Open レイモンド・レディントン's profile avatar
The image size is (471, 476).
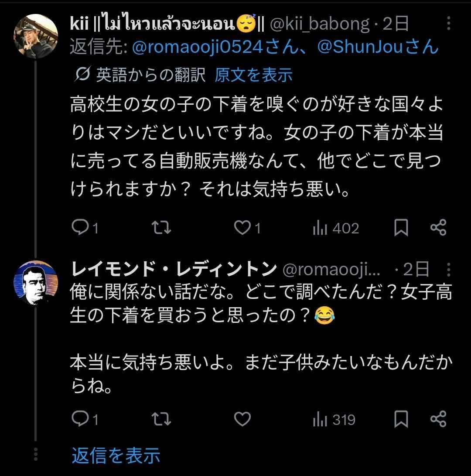coord(35,284)
